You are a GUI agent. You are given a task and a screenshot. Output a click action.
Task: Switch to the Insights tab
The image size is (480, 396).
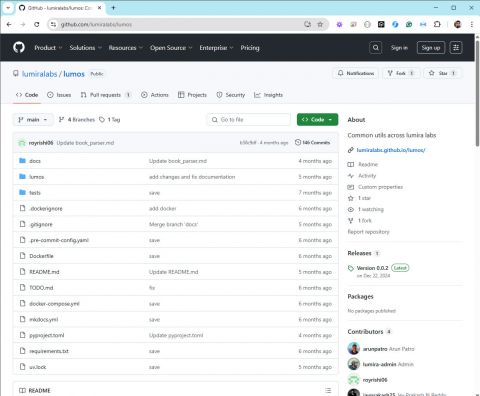click(268, 95)
